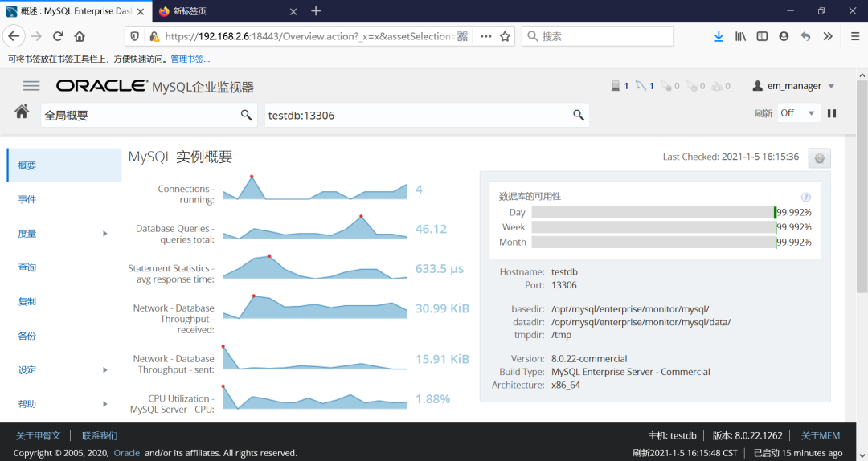Click the 8.0.22-commercial version value
Screen dimensions: 868x461
pyautogui.click(x=589, y=359)
